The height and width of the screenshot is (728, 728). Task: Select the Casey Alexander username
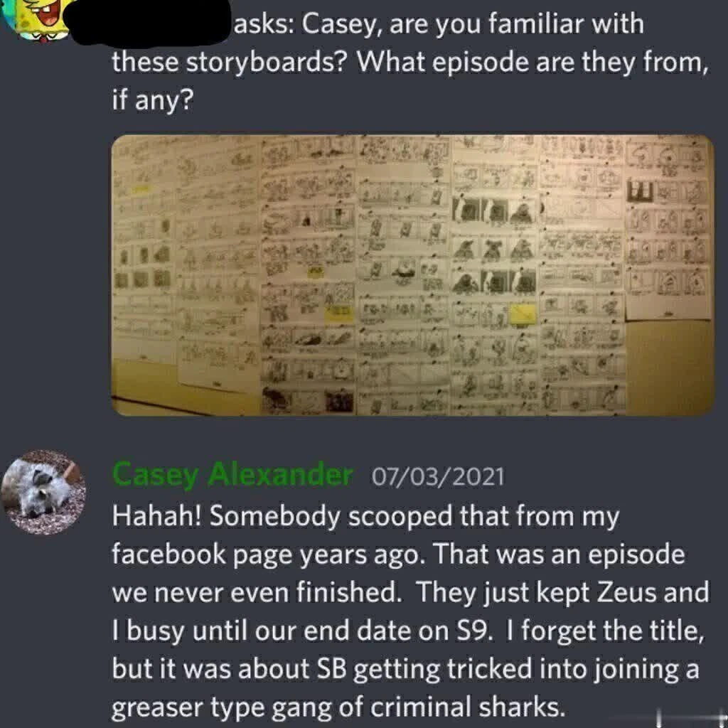coord(232,476)
